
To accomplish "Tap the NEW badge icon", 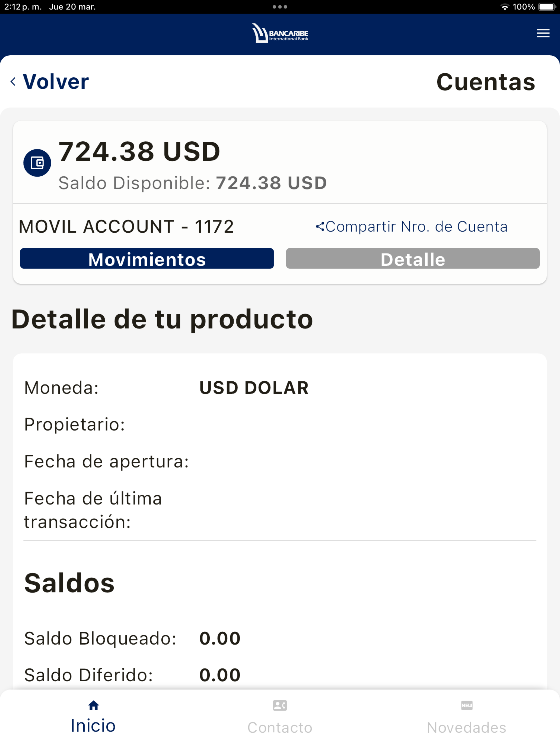I will point(466,705).
